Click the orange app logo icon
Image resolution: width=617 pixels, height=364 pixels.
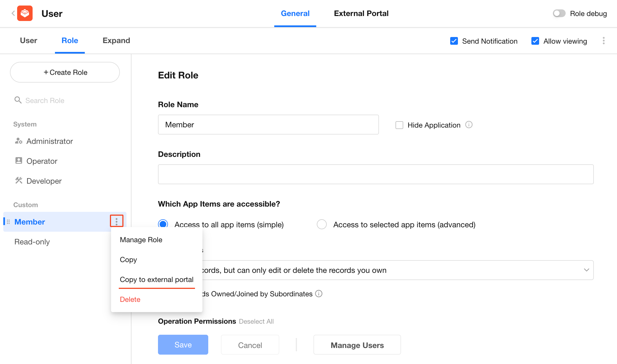[25, 13]
